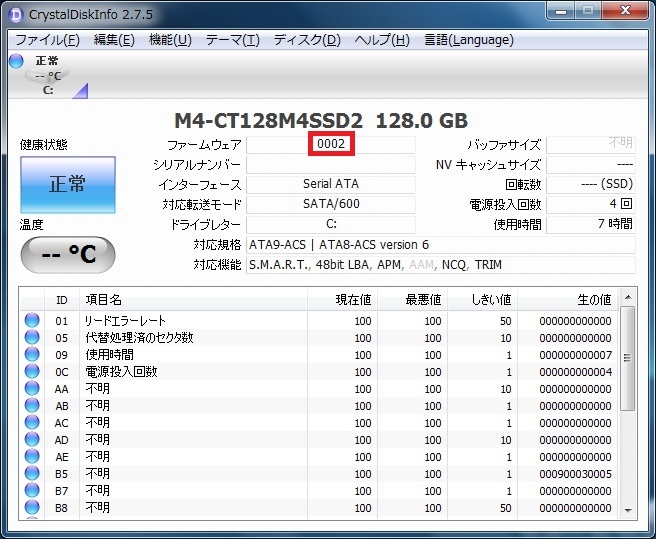The height and width of the screenshot is (539, 656).
Task: Click the CrystalDiskInfo app icon in title bar
Action: tap(17, 13)
